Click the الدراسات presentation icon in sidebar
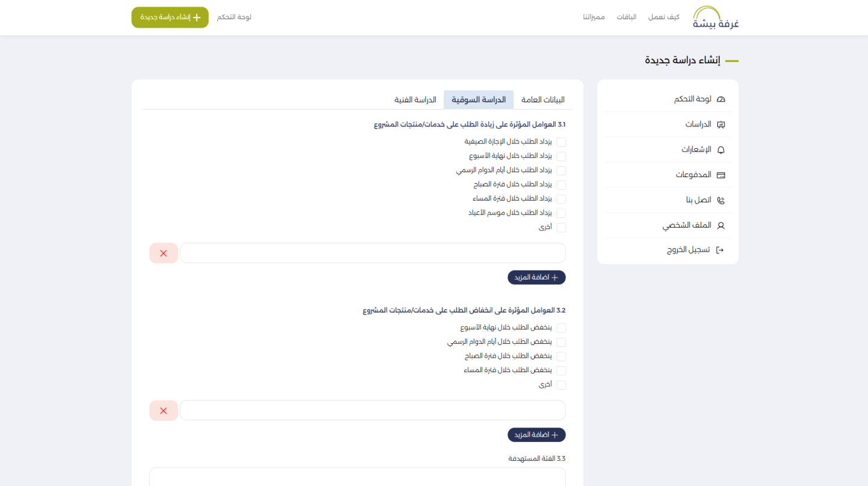 pos(720,125)
